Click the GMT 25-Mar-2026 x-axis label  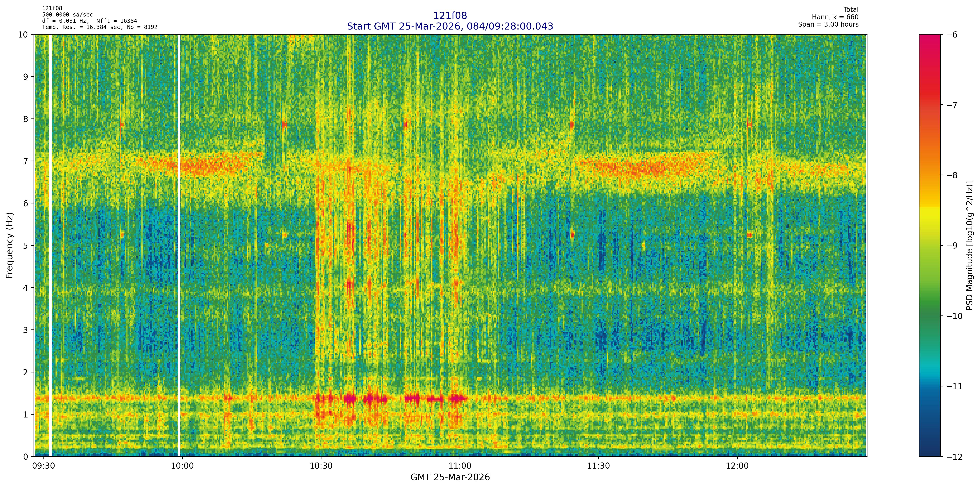[450, 477]
